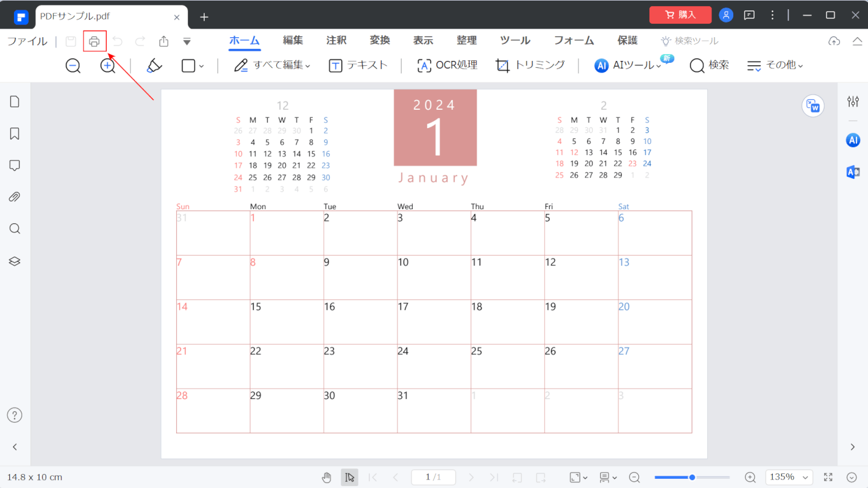This screenshot has height=488, width=868.
Task: Open the comments panel icon
Action: [15, 165]
